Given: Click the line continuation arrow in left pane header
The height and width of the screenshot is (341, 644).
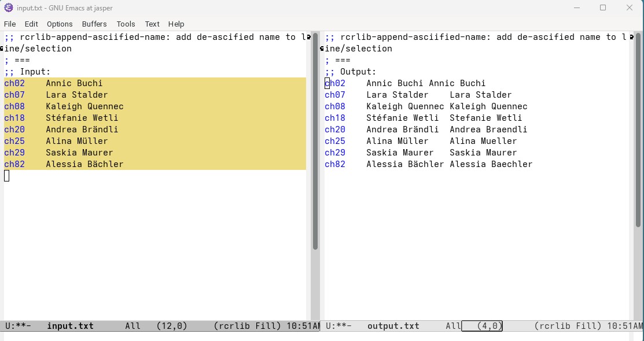Looking at the screenshot, I should (308, 38).
